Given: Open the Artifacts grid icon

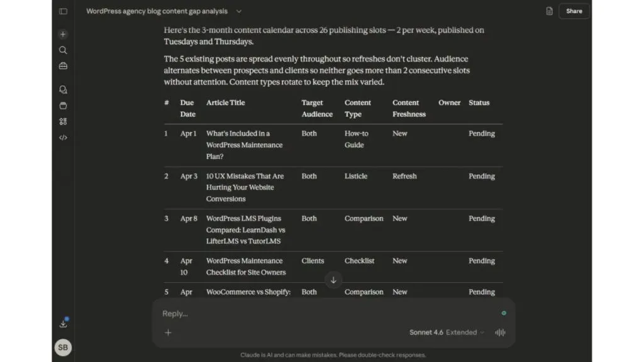Looking at the screenshot, I should 63,121.
